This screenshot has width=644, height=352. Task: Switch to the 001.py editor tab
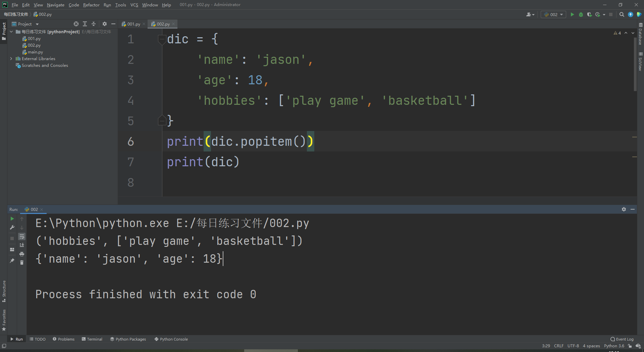pos(134,24)
